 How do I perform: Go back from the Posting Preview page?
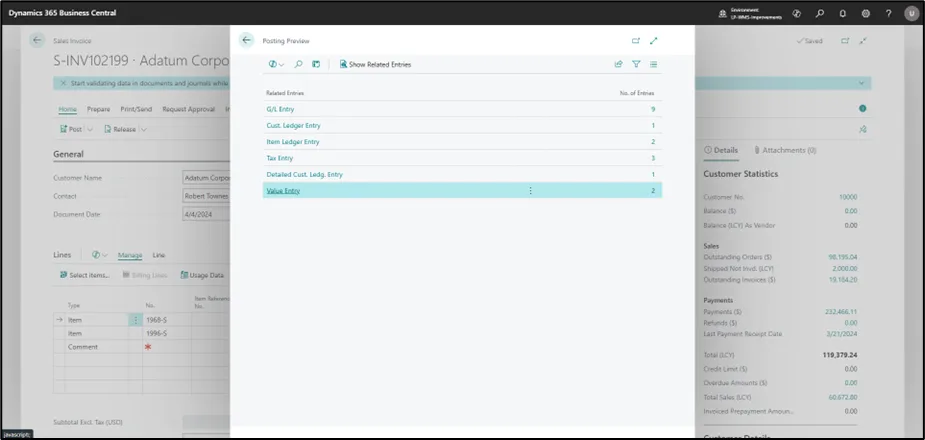click(x=247, y=40)
